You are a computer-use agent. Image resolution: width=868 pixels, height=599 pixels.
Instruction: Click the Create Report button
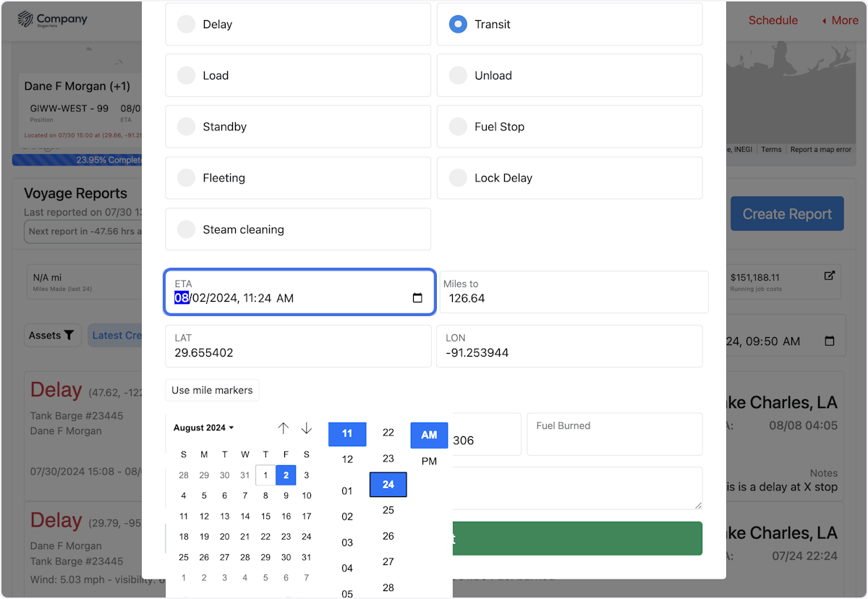[x=787, y=214]
